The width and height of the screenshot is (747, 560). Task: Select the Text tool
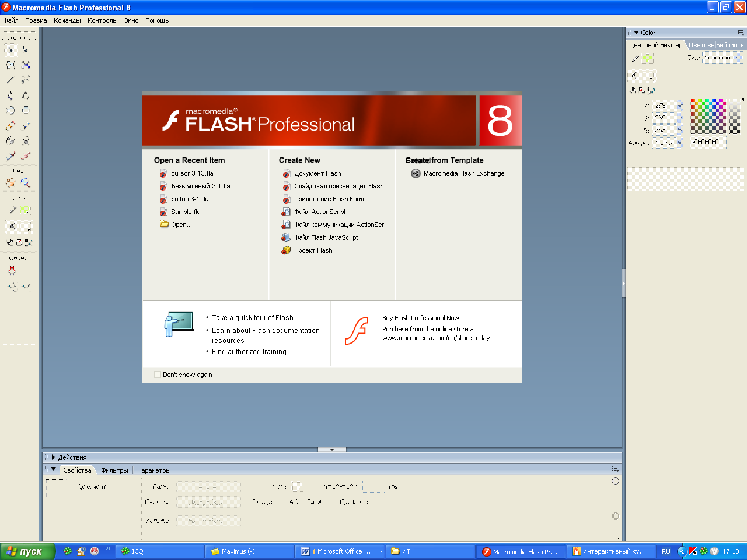pyautogui.click(x=26, y=95)
